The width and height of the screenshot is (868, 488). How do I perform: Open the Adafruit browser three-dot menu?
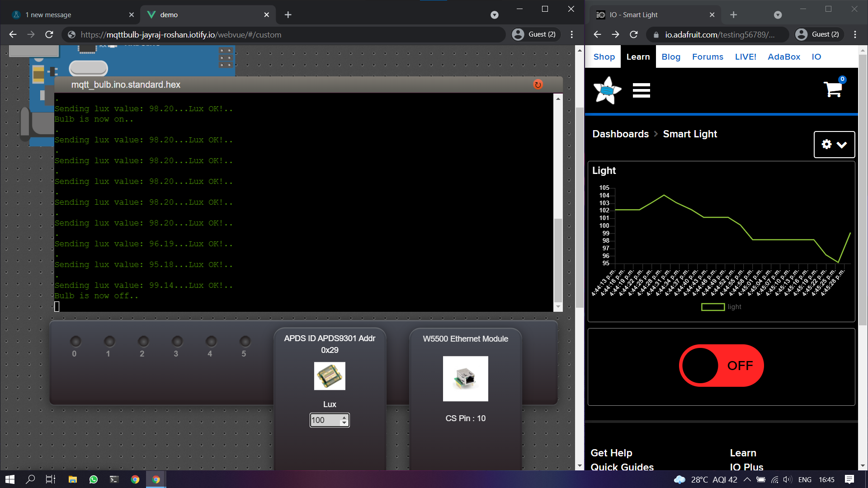click(x=855, y=34)
